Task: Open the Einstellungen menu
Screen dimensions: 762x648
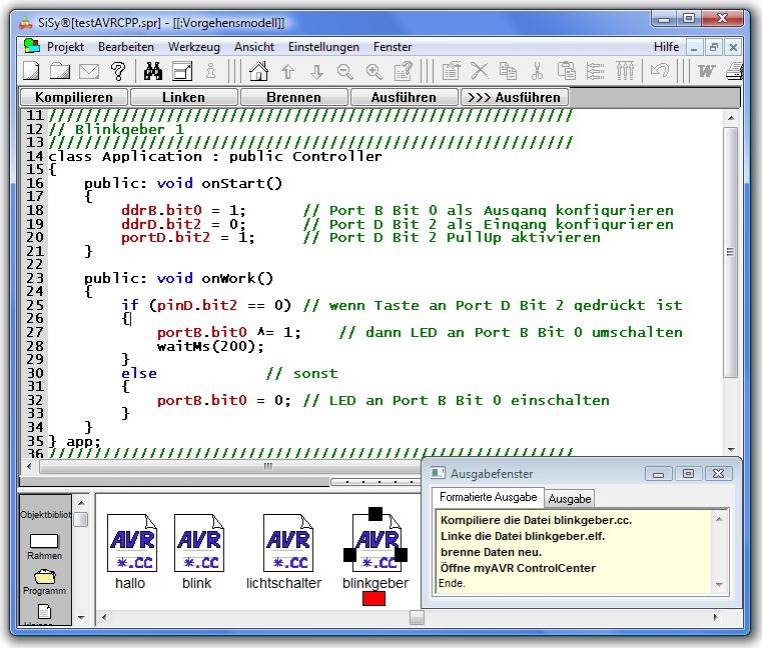Action: [x=324, y=47]
